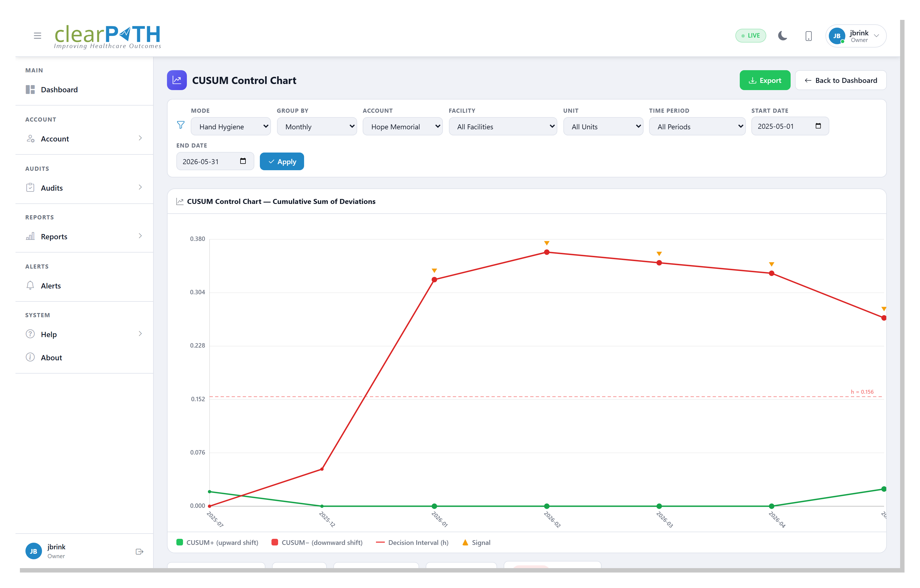Open Alerts in sidebar

click(x=84, y=286)
